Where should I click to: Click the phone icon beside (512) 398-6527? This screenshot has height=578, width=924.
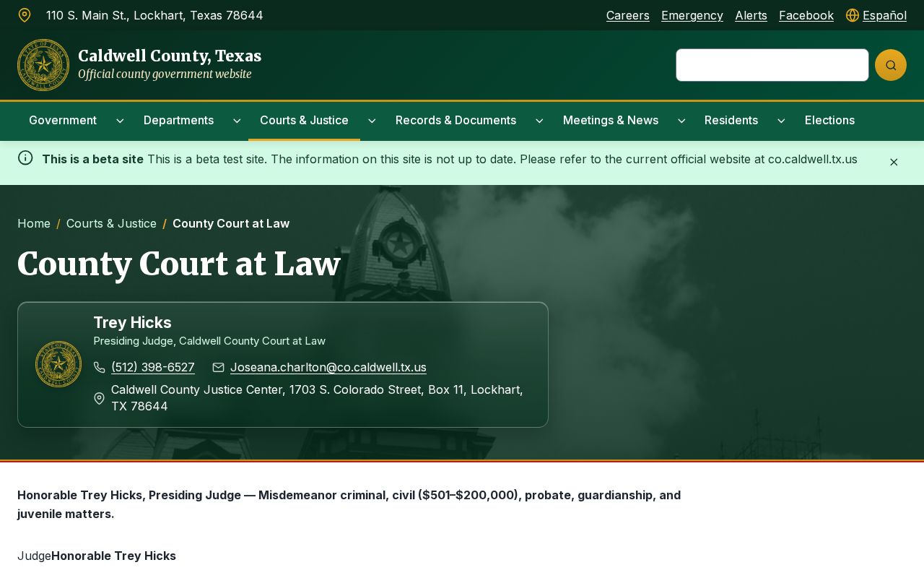coord(100,367)
